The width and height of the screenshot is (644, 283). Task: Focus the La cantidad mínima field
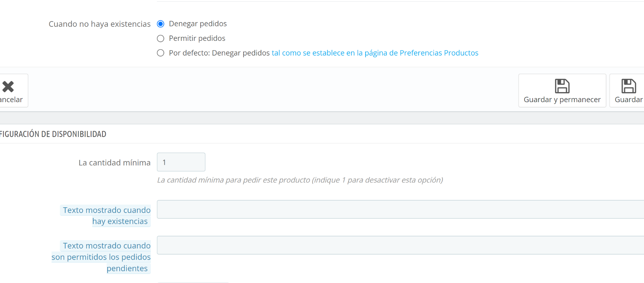pos(181,162)
